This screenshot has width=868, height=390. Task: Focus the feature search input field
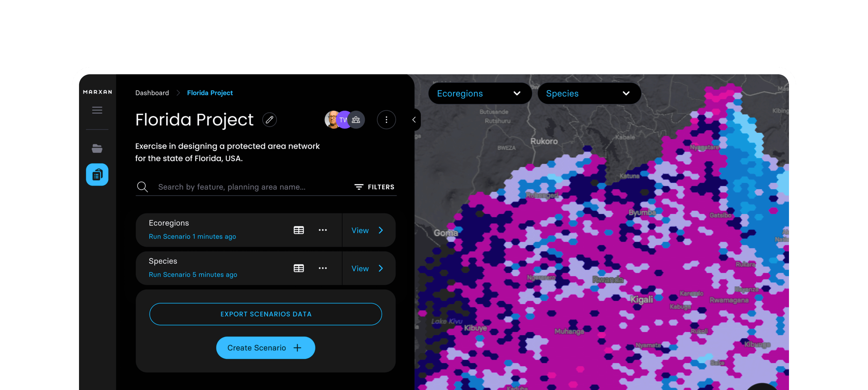[249, 187]
